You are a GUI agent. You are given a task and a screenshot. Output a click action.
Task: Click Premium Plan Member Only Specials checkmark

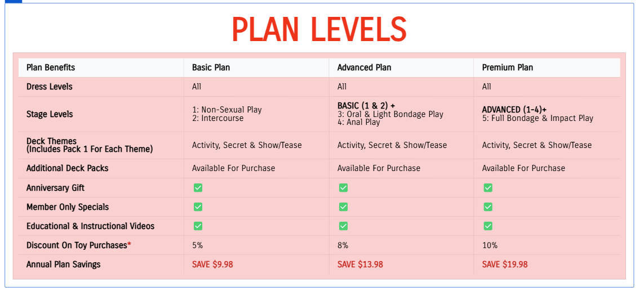coord(488,207)
